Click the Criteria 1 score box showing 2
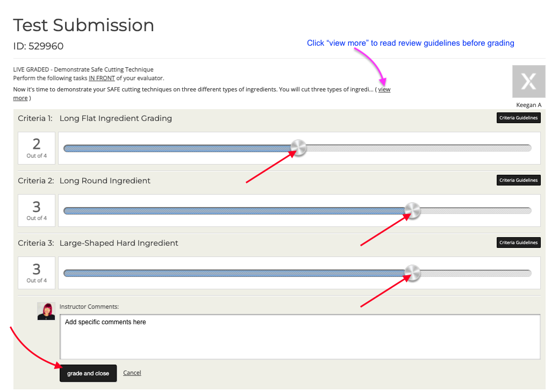Image resolution: width=551 pixels, height=392 pixels. pos(37,148)
